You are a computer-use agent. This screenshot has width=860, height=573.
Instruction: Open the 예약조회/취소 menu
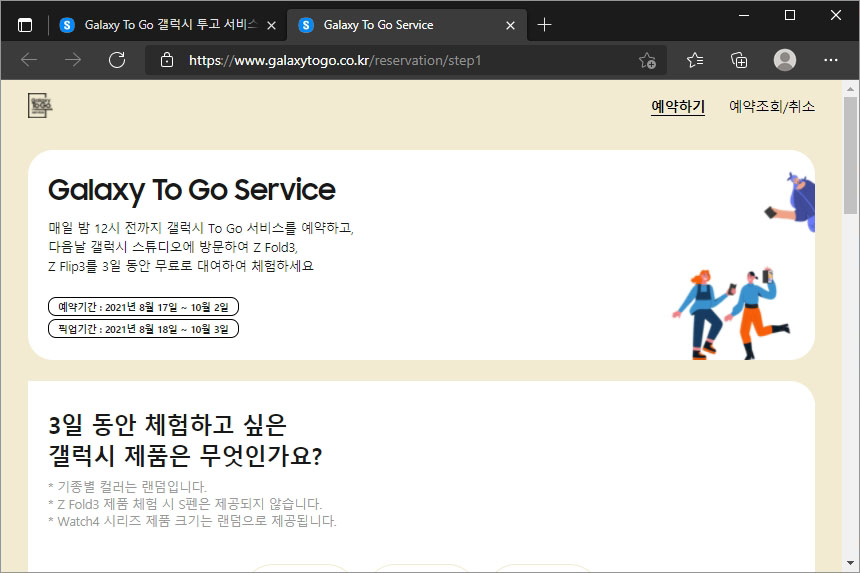(x=772, y=106)
